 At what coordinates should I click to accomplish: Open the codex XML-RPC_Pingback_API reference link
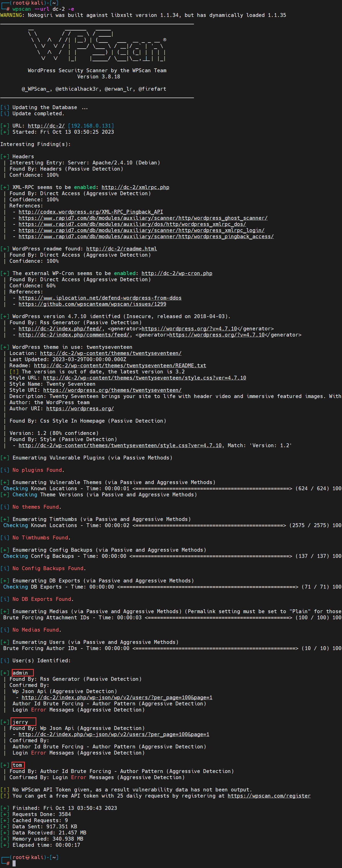pos(91,212)
